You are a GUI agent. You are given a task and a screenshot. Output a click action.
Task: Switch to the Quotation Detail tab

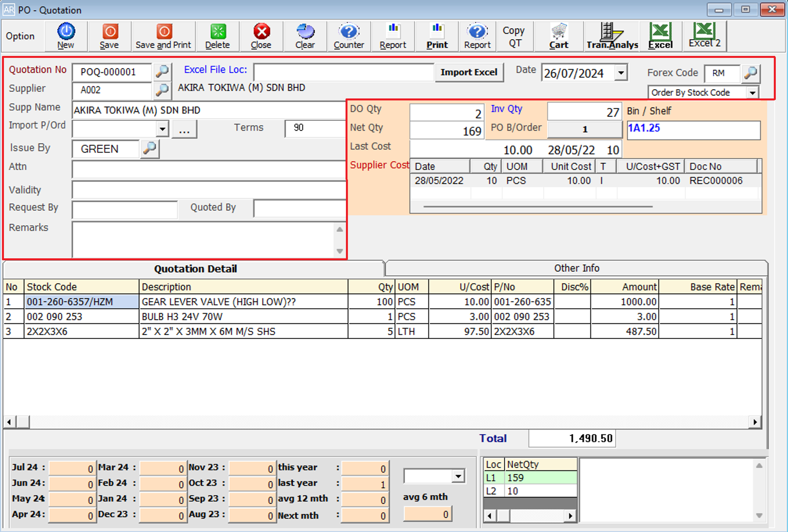[x=195, y=269]
